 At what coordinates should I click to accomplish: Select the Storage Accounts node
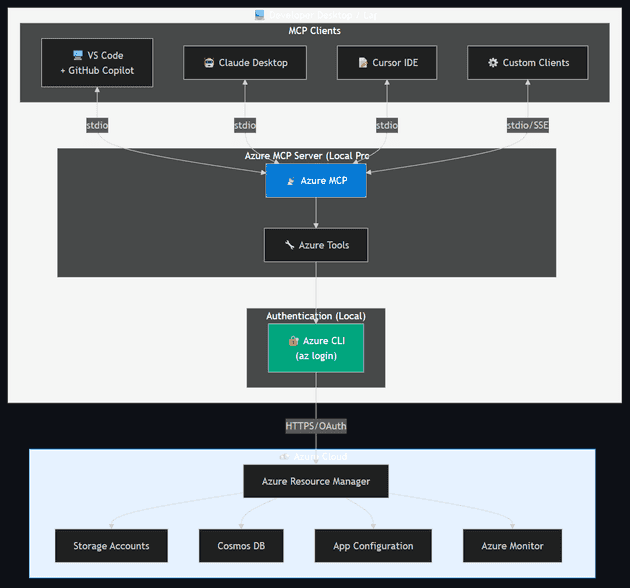(x=111, y=546)
